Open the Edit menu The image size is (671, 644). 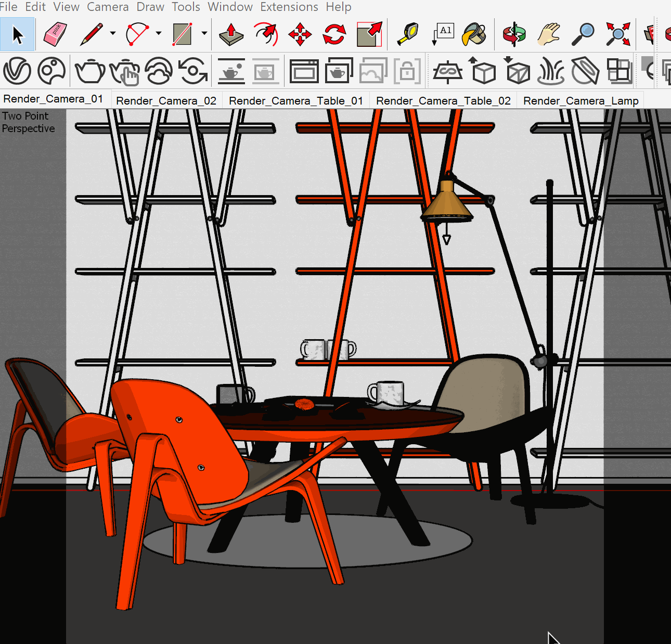pos(35,7)
